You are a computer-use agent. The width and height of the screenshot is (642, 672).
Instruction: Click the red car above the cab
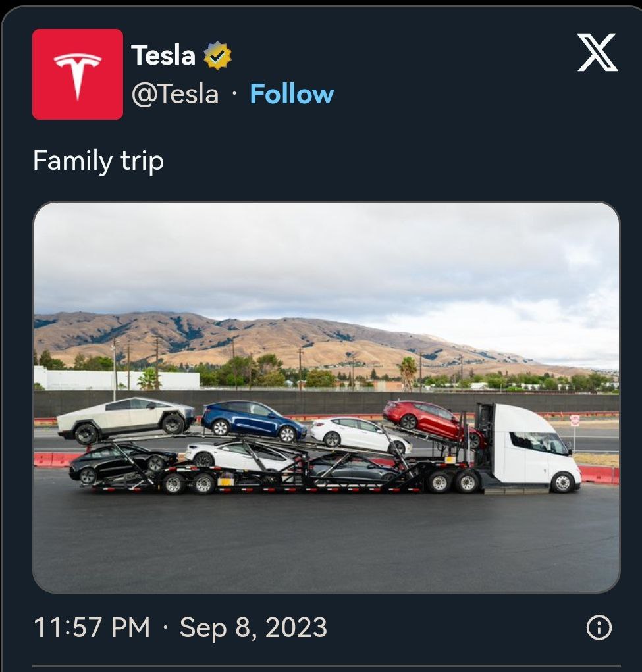pyautogui.click(x=433, y=422)
